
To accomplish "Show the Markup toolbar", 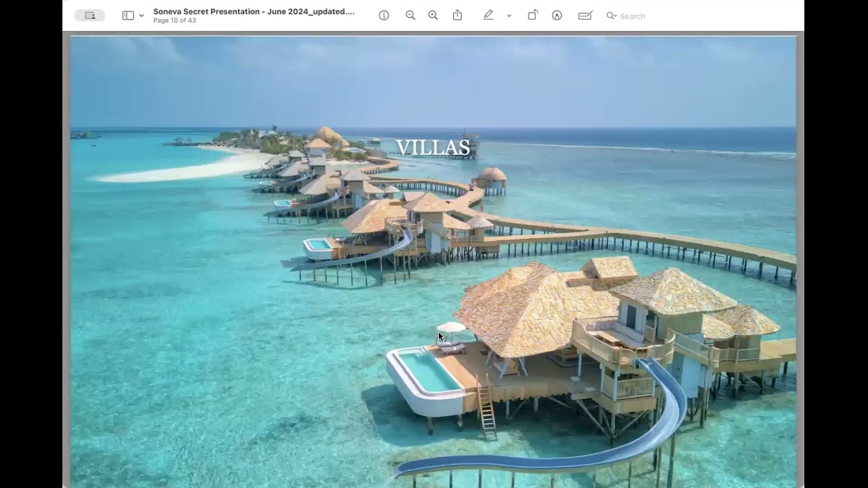I will (557, 16).
